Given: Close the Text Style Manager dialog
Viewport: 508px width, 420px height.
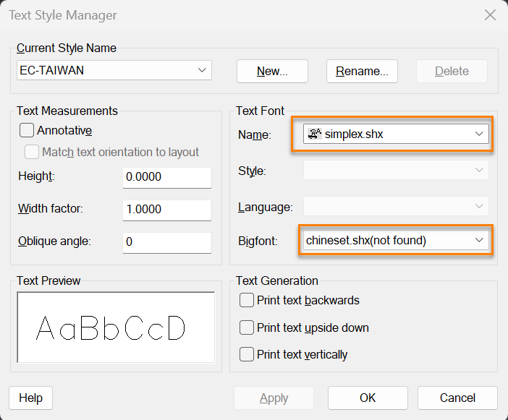Looking at the screenshot, I should tap(490, 15).
